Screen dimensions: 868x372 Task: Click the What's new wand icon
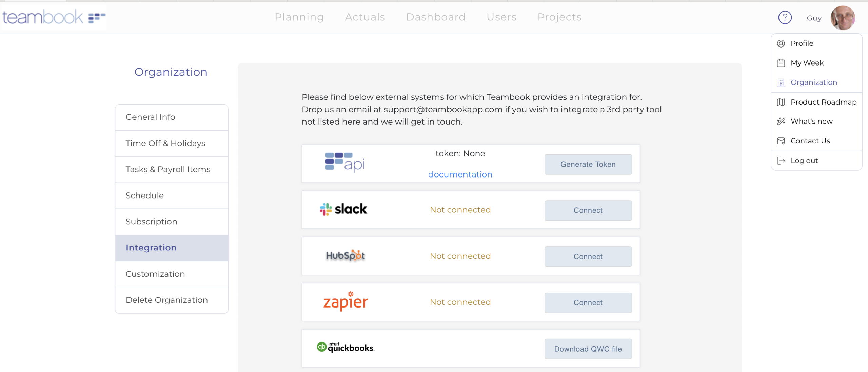point(781,122)
